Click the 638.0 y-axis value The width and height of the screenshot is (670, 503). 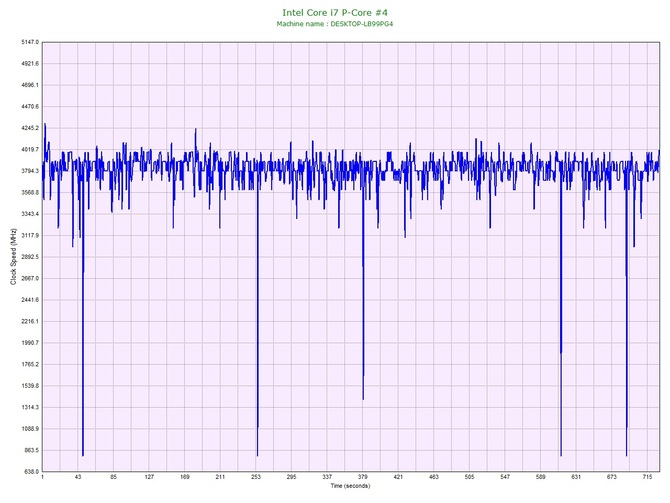click(x=31, y=472)
